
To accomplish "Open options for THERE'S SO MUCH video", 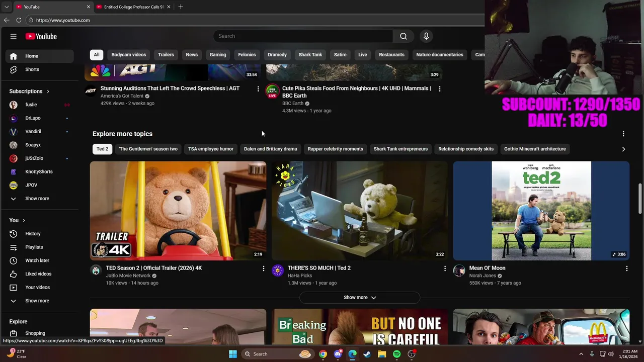I will (445, 269).
